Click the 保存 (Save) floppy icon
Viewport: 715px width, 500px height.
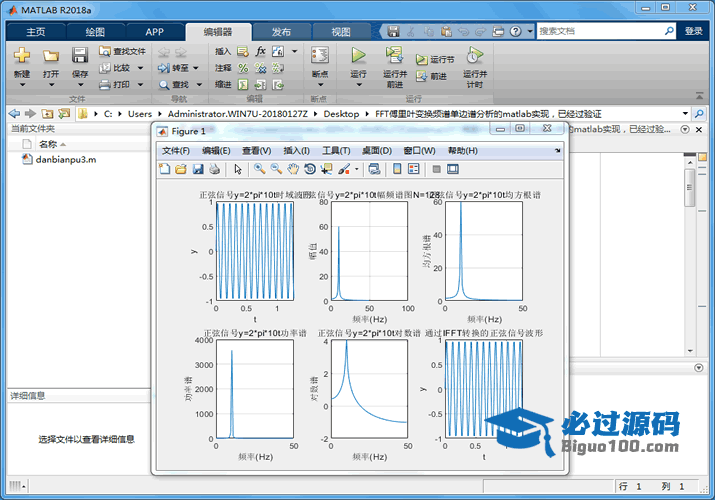click(x=80, y=56)
